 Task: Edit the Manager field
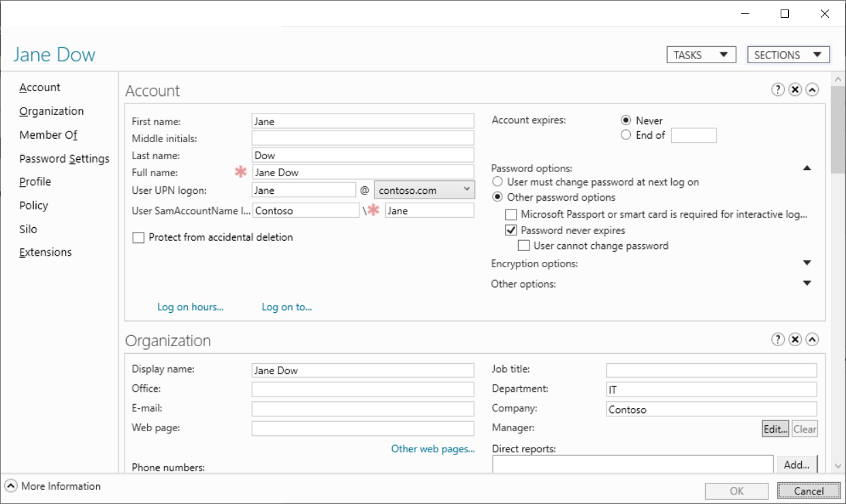point(775,429)
